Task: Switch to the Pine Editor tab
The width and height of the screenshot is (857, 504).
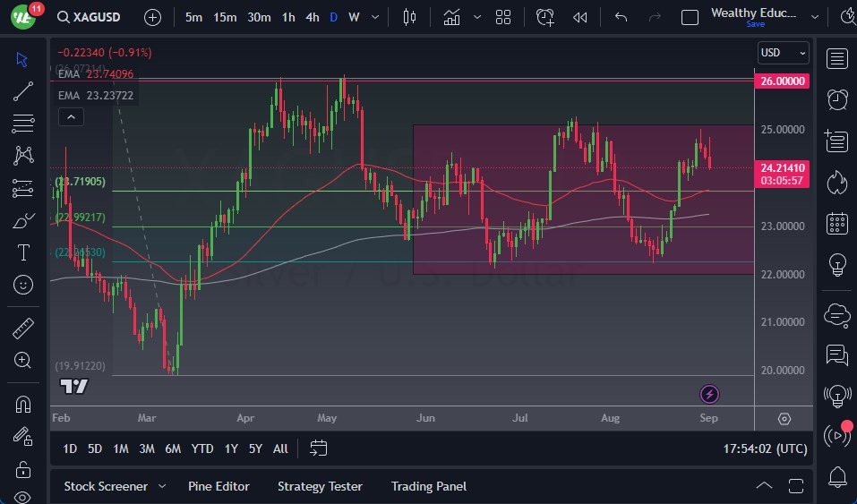Action: pos(219,486)
